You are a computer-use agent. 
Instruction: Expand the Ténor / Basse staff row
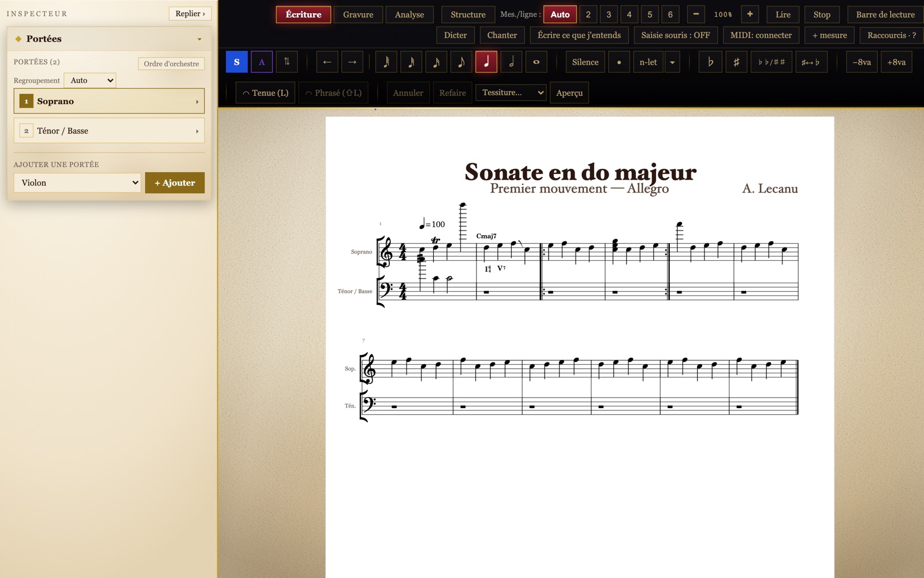tap(109, 131)
